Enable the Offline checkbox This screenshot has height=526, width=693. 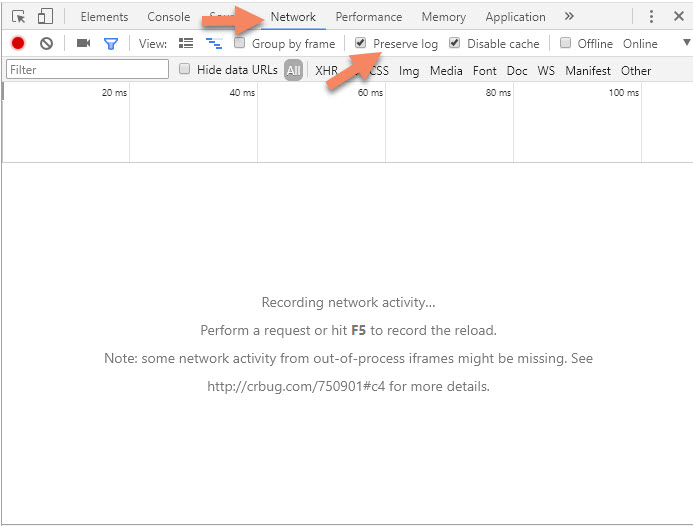coord(566,43)
